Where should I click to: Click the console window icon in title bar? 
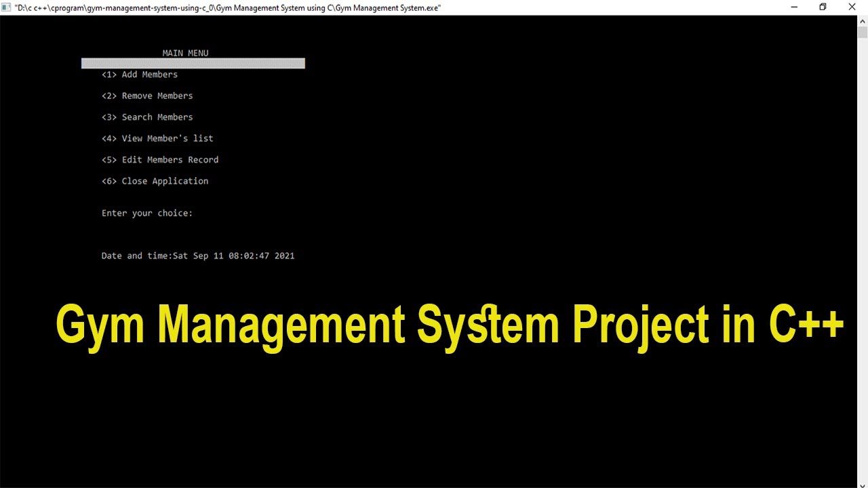7,7
